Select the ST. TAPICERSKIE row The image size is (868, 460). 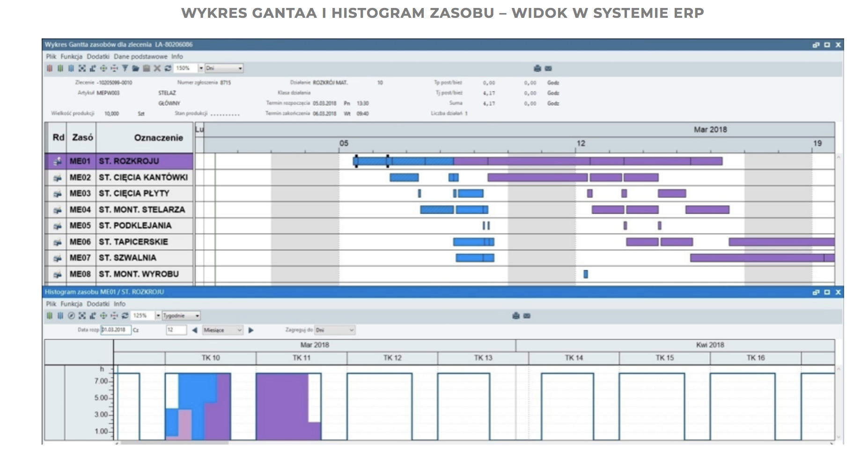pos(119,242)
